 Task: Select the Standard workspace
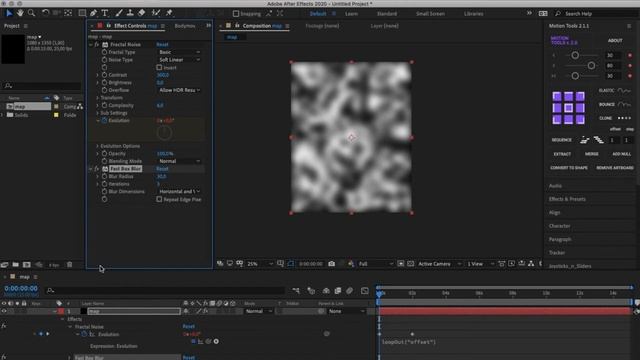387,13
